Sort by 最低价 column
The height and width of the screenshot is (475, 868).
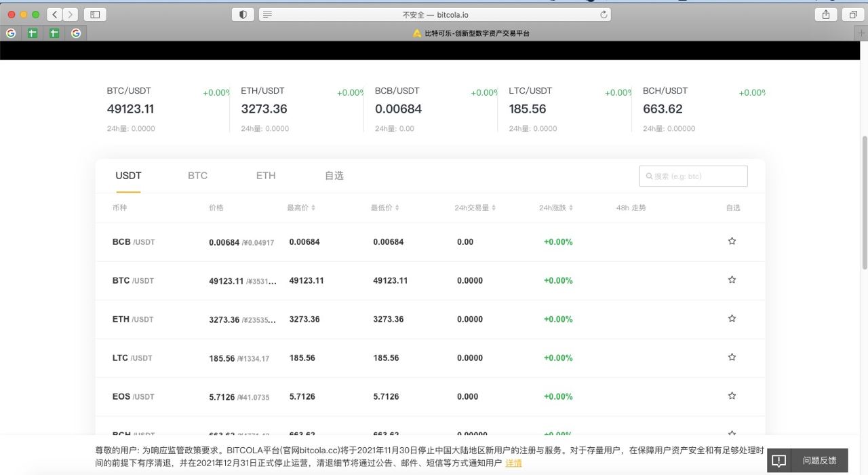click(385, 208)
